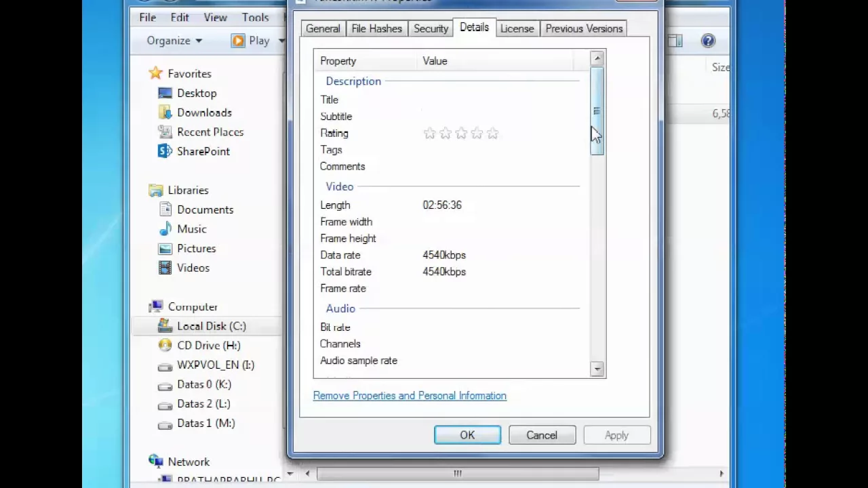Click the Details list scroll down arrow
The image size is (868, 488).
point(597,369)
